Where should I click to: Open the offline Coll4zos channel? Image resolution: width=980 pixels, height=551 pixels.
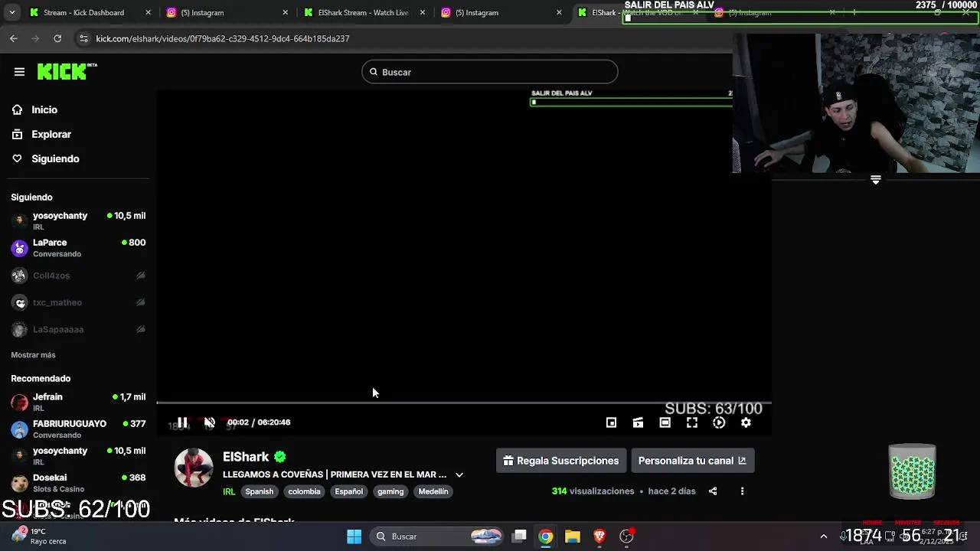coord(78,275)
